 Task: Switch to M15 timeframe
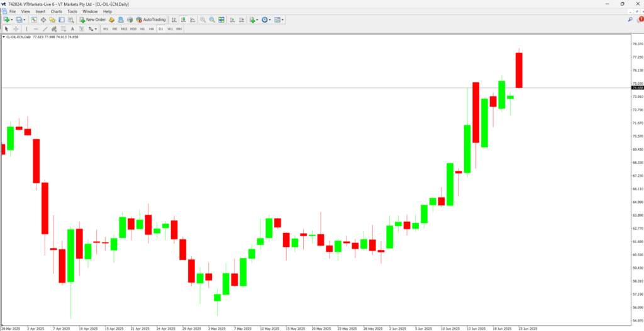coord(124,29)
